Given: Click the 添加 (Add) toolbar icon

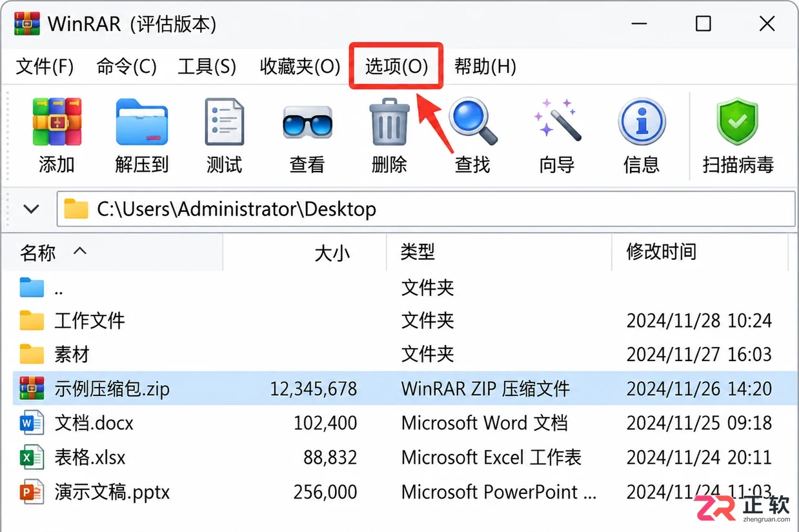Looking at the screenshot, I should [x=57, y=121].
